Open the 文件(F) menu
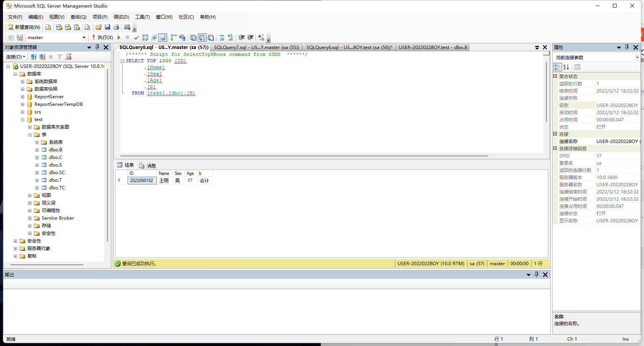Screen dimensions: 644x346 point(15,17)
